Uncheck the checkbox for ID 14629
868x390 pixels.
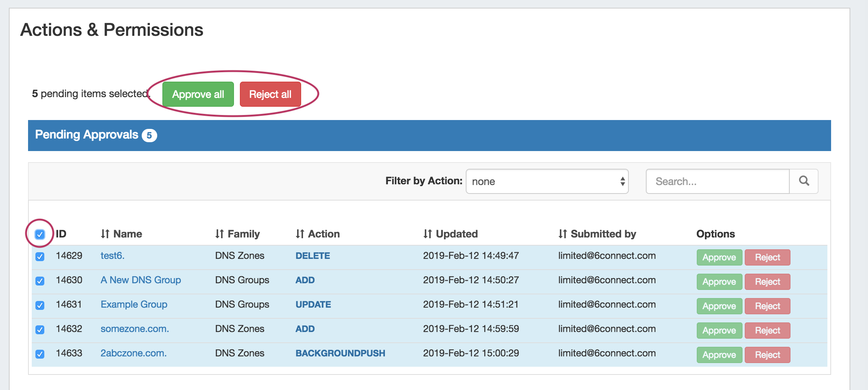click(x=40, y=256)
